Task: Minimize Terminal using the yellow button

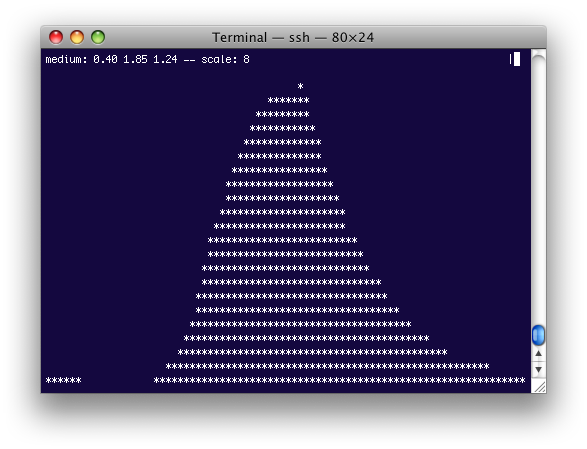Action: coord(77,37)
